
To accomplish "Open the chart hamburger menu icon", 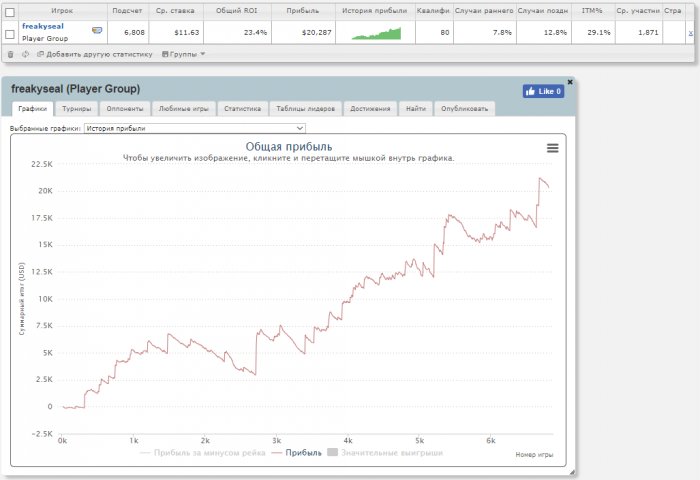I will pos(552,148).
